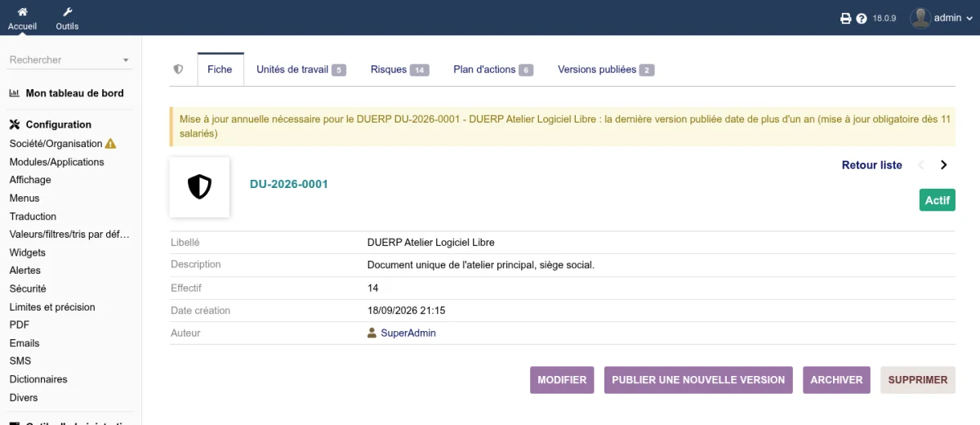Screen dimensions: 980x425
Task: Open the Outils wrench menu
Action: [67, 12]
